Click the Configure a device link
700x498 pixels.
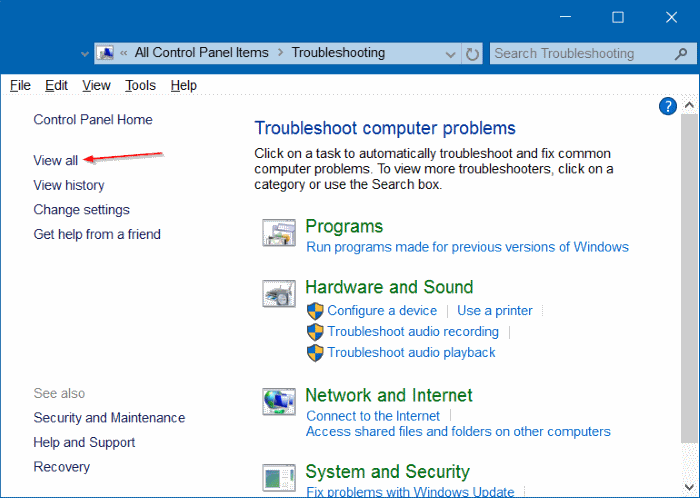(x=382, y=311)
